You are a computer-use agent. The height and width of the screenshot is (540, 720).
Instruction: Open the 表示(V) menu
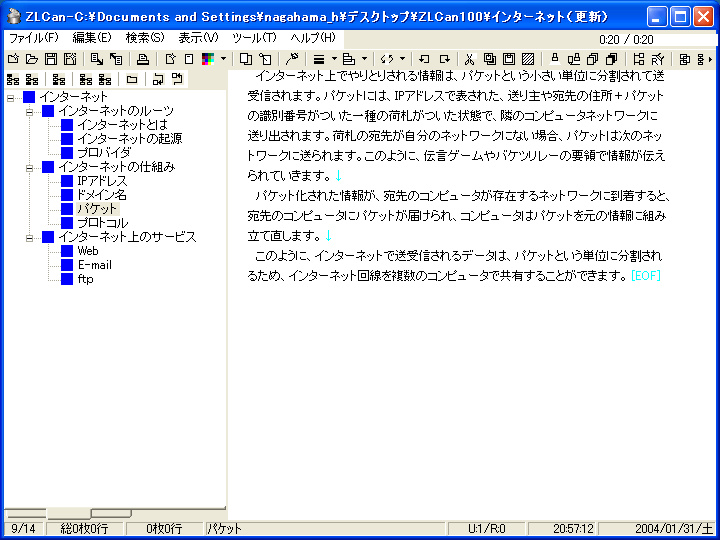[x=198, y=38]
